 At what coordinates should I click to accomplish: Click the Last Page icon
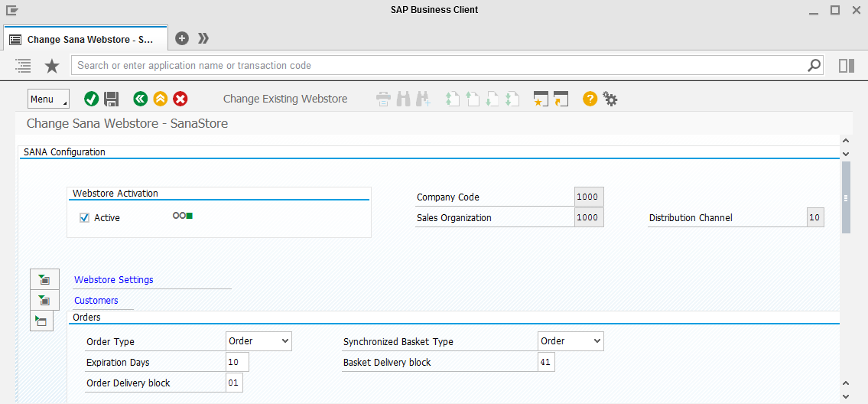coord(512,99)
